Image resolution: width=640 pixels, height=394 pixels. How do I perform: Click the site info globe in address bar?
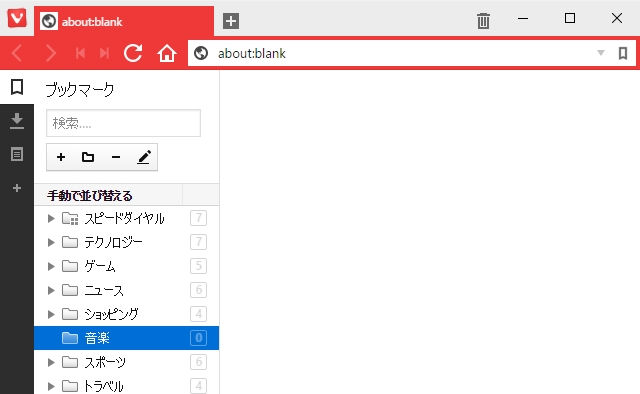(201, 53)
